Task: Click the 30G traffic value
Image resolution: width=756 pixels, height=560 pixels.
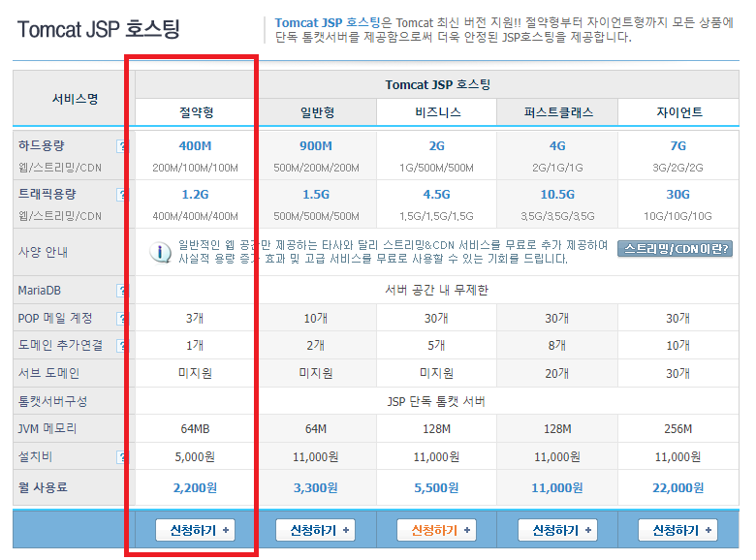Action: point(677,194)
